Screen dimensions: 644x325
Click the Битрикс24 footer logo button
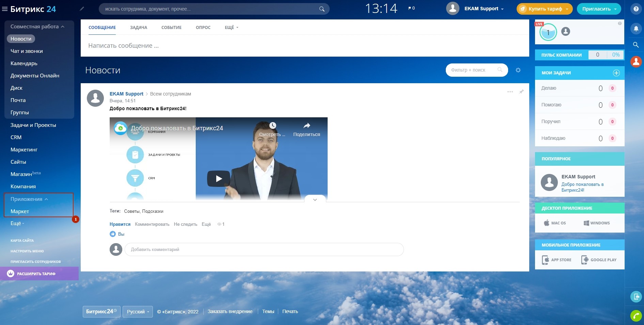(x=101, y=312)
